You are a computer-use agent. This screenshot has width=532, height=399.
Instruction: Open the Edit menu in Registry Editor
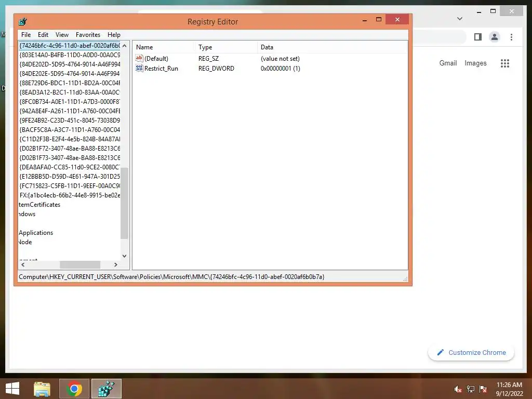click(43, 35)
